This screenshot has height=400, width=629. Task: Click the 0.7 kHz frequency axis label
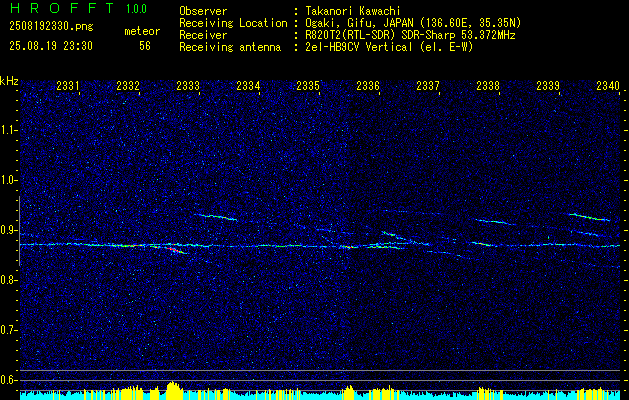pyautogui.click(x=8, y=330)
